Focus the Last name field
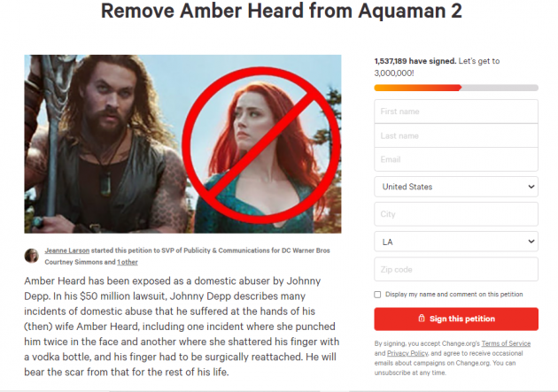Screen dimensions: 558x392 456,135
